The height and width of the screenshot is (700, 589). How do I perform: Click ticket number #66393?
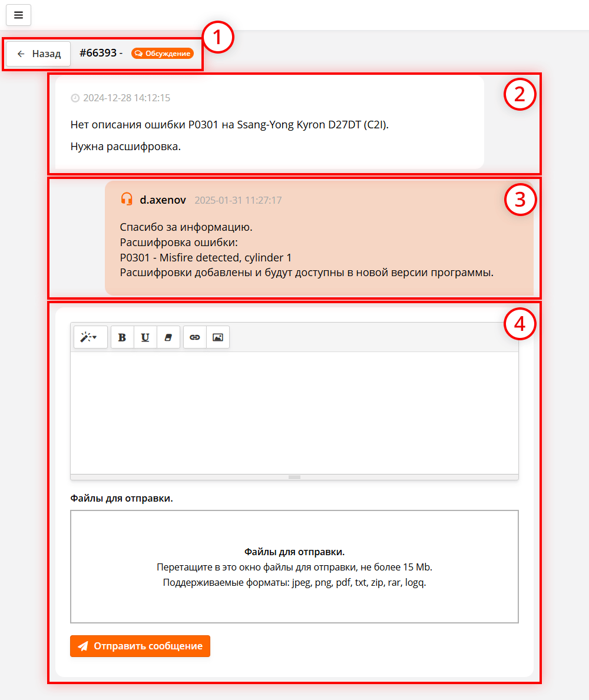[98, 52]
